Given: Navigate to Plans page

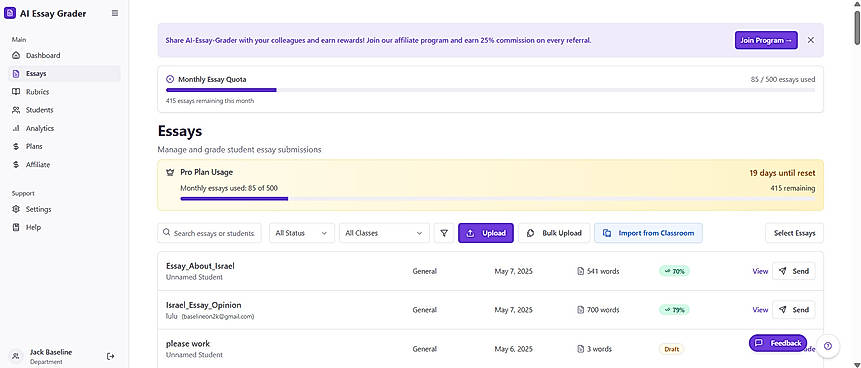Looking at the screenshot, I should coord(64,146).
